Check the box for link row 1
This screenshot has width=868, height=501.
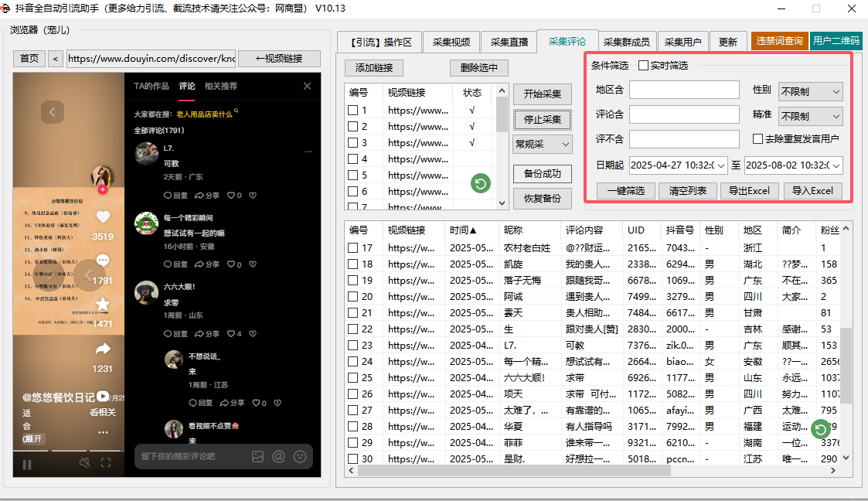(352, 110)
